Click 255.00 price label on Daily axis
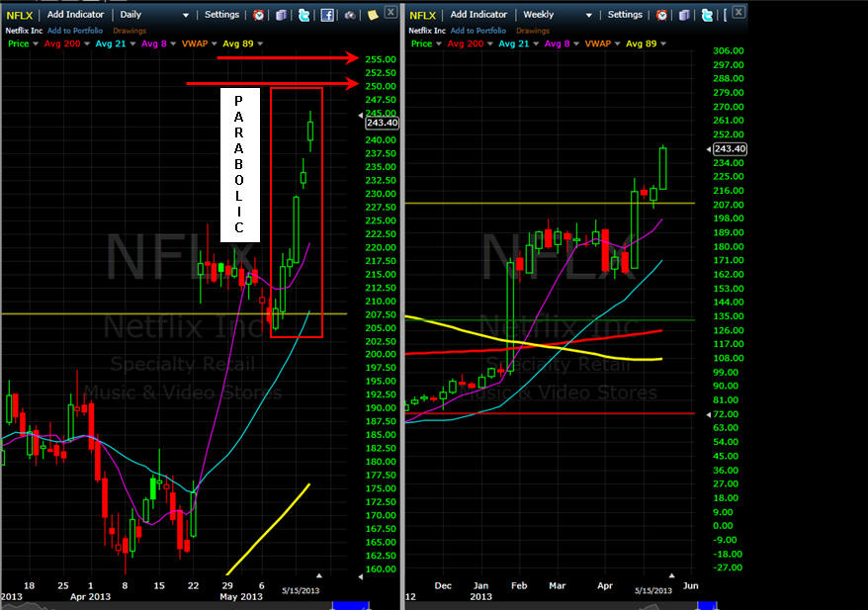Viewport: 868px width, 610px height. click(381, 59)
